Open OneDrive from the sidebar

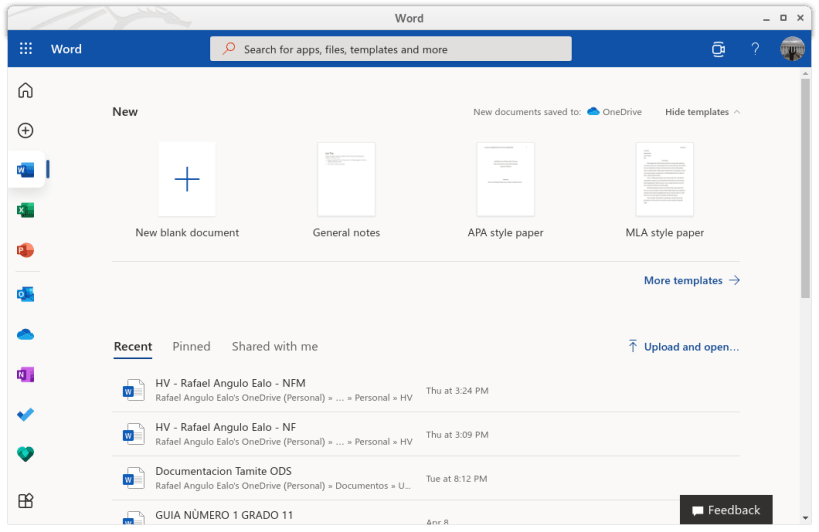click(x=25, y=334)
